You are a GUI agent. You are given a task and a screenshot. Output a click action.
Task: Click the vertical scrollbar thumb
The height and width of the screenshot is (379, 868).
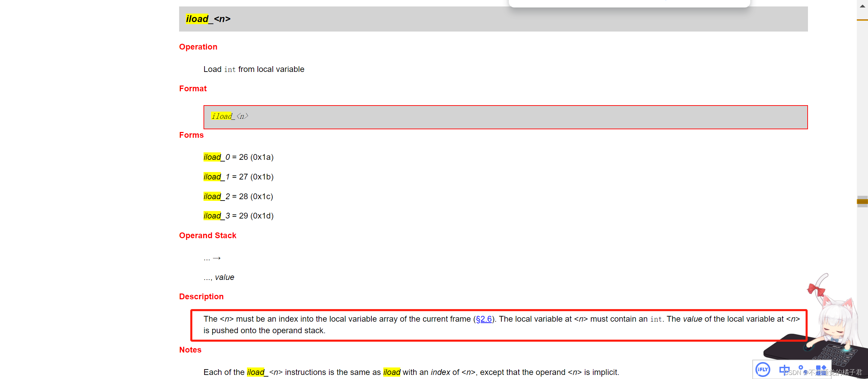pos(862,202)
